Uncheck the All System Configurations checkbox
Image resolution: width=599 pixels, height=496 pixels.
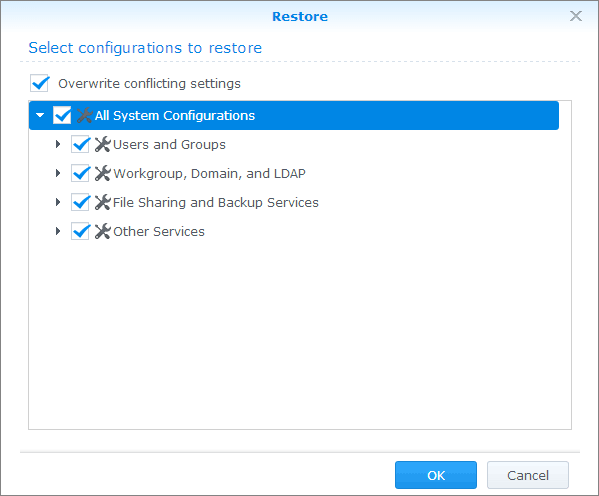pyautogui.click(x=62, y=115)
